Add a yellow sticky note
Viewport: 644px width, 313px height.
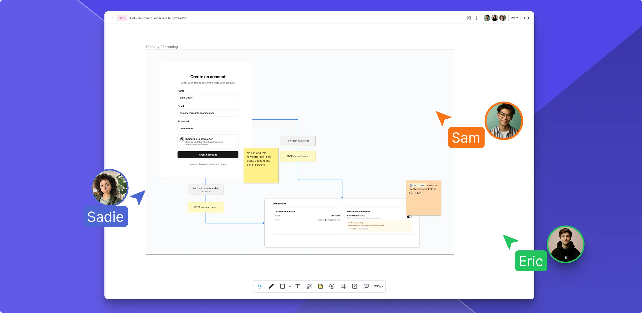pyautogui.click(x=320, y=286)
